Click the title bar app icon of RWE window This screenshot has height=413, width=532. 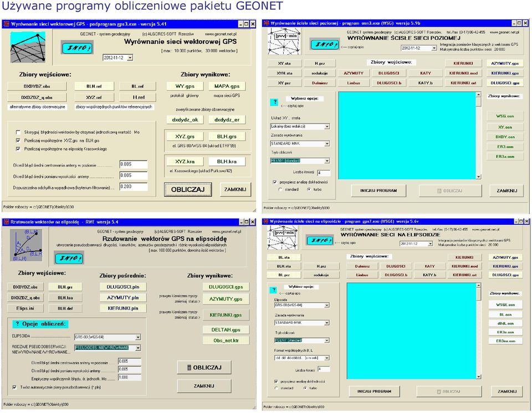(6, 222)
